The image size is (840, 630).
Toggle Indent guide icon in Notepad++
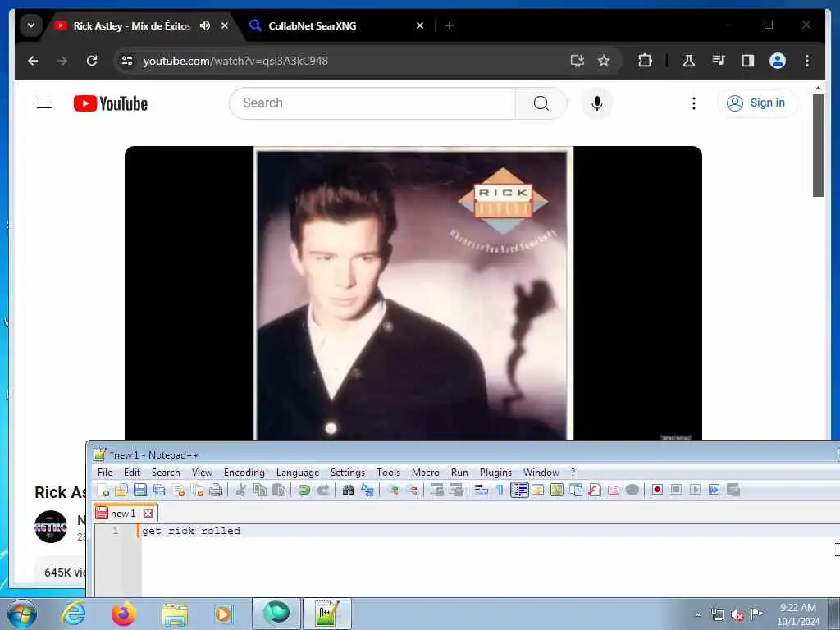[x=519, y=490]
